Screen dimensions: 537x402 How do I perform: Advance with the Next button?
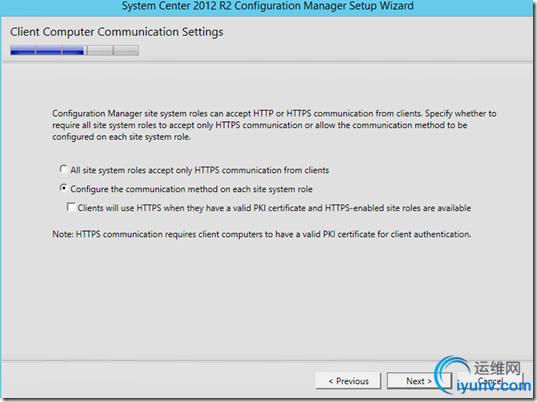tap(419, 381)
